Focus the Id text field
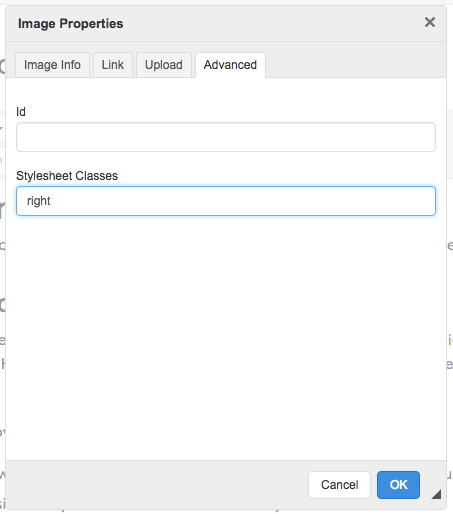The width and height of the screenshot is (453, 514). pyautogui.click(x=226, y=137)
